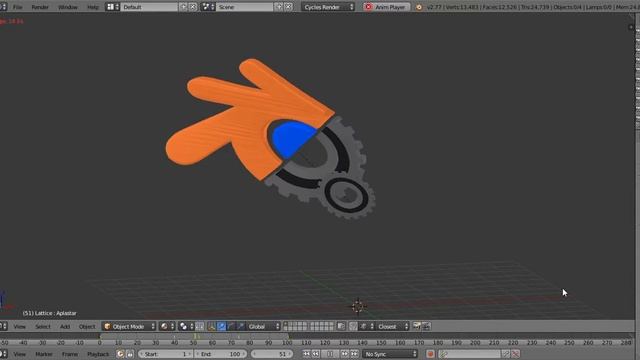
Task: Click the red X icon on Anim Player
Action: pyautogui.click(x=369, y=7)
